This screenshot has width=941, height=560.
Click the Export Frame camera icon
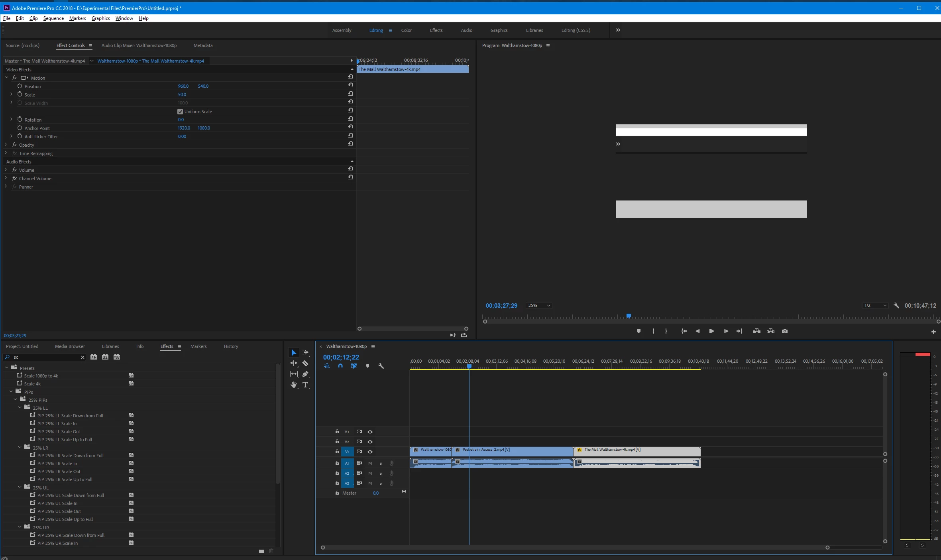coord(785,331)
